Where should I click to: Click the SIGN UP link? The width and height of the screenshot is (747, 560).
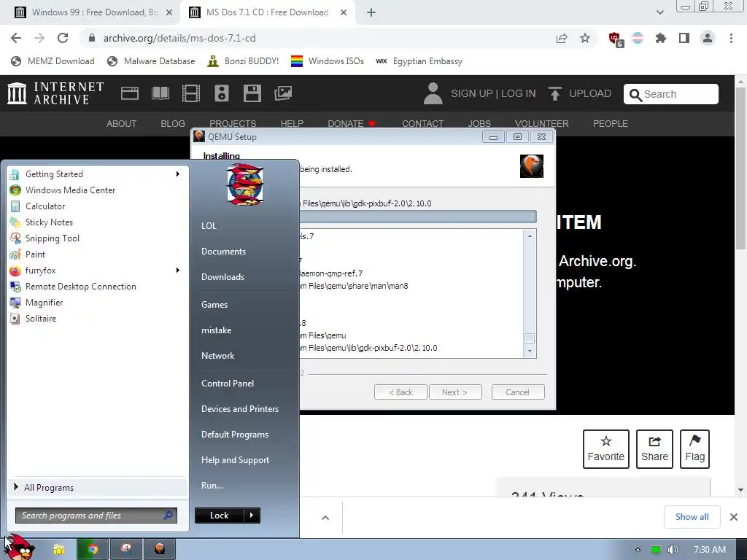(x=472, y=93)
